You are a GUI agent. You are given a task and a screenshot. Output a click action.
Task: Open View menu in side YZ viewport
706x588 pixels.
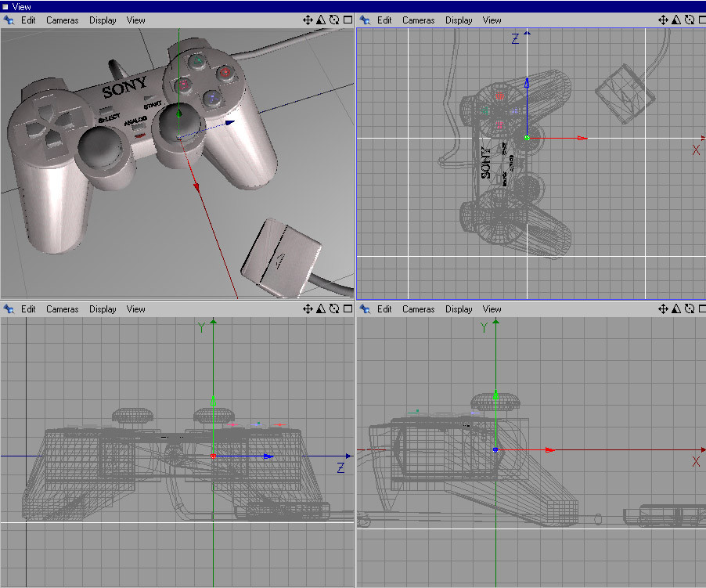click(x=135, y=308)
